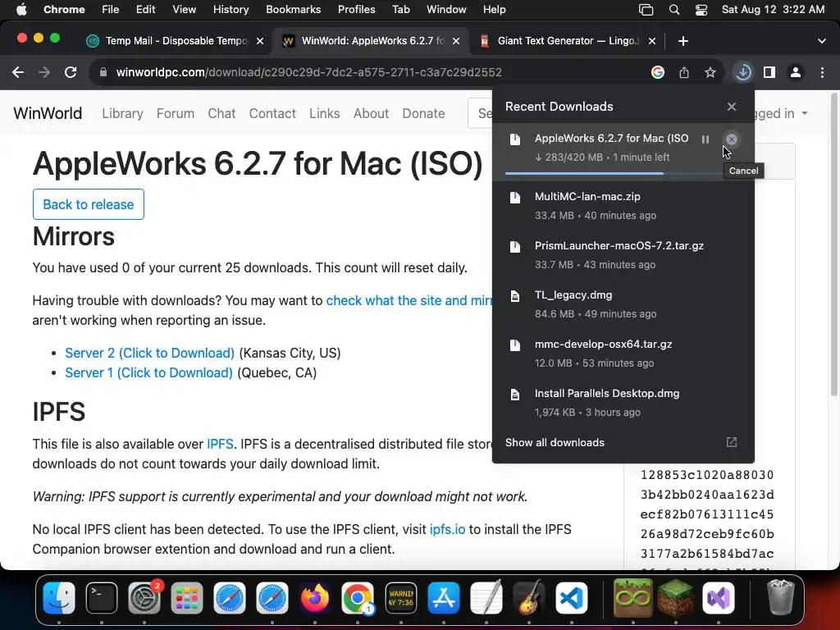Open the Links nav item
Viewport: 840px width, 630px height.
tap(324, 113)
